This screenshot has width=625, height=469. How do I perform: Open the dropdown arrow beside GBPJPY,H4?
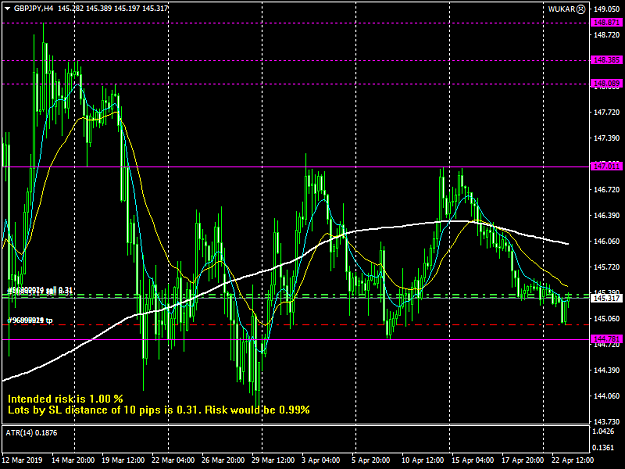point(7,8)
